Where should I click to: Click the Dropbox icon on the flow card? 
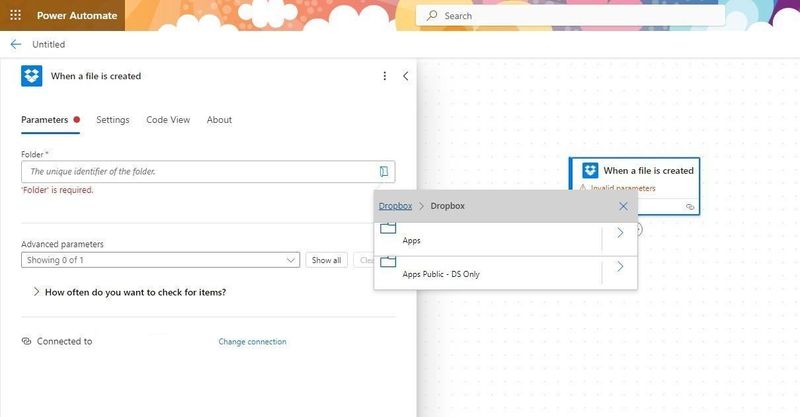point(590,170)
